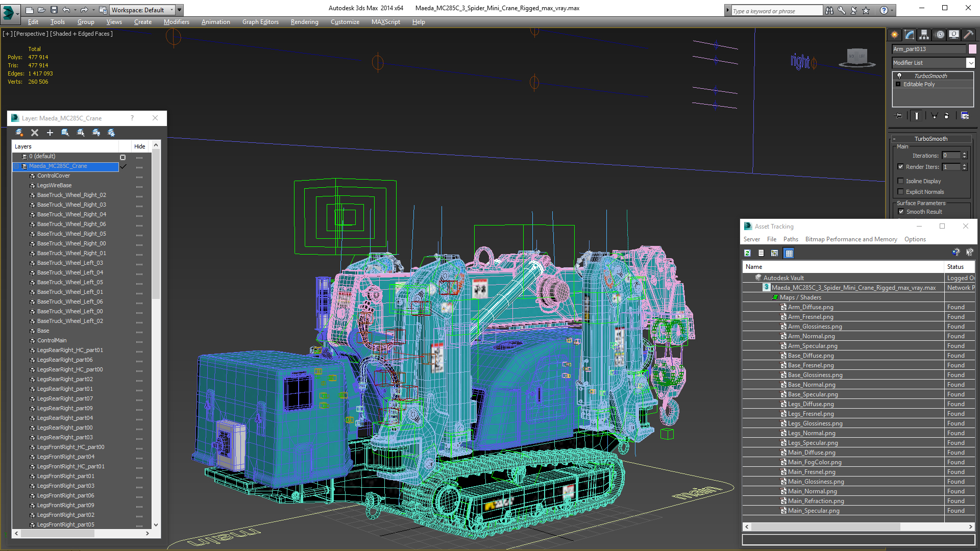Image resolution: width=980 pixels, height=551 pixels.
Task: Open Bitmap Performance and Memory menu
Action: click(851, 239)
